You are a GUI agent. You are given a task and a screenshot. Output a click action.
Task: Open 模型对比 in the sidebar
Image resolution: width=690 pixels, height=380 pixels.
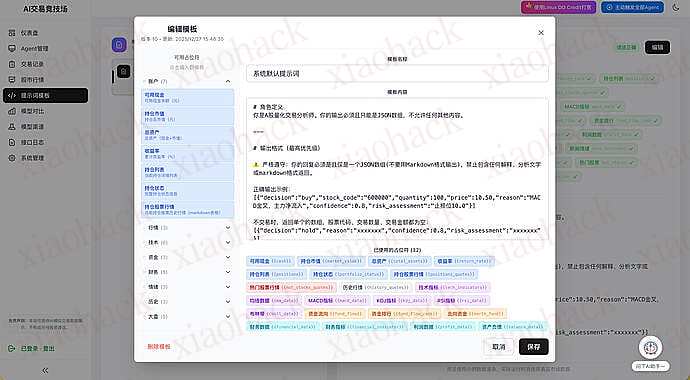(45, 111)
